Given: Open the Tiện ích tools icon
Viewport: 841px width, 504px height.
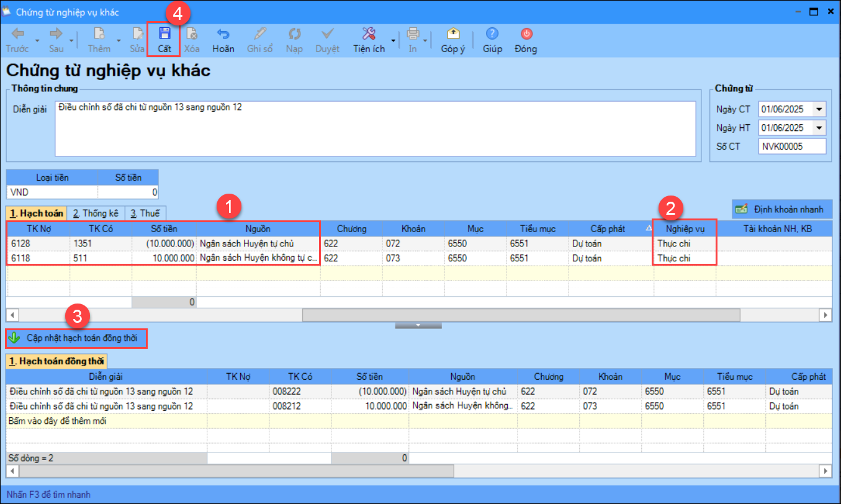Looking at the screenshot, I should [369, 34].
